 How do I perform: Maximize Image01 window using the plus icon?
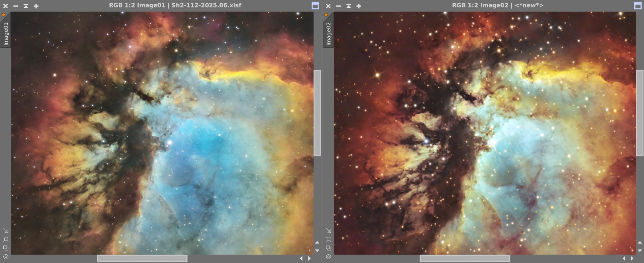36,6
